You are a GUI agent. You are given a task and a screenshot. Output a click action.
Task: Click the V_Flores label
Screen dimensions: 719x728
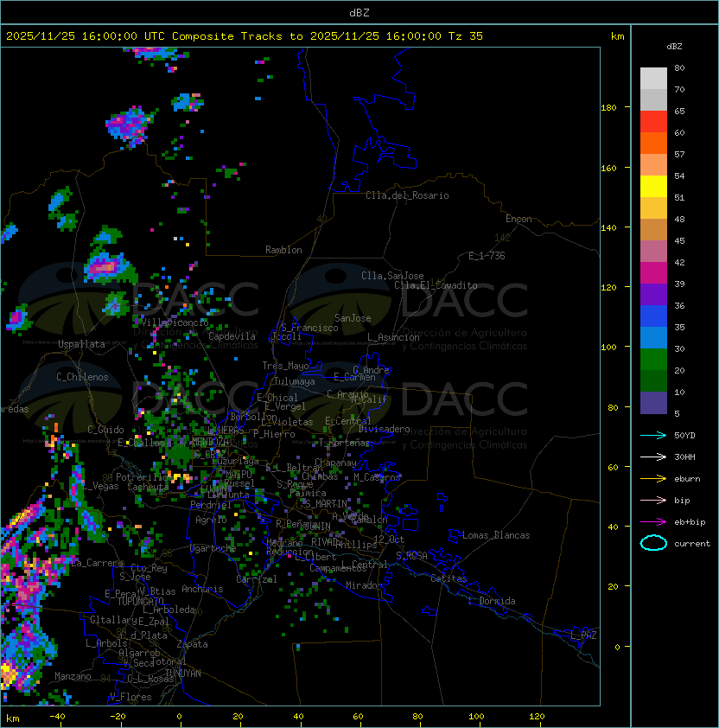[x=130, y=697]
